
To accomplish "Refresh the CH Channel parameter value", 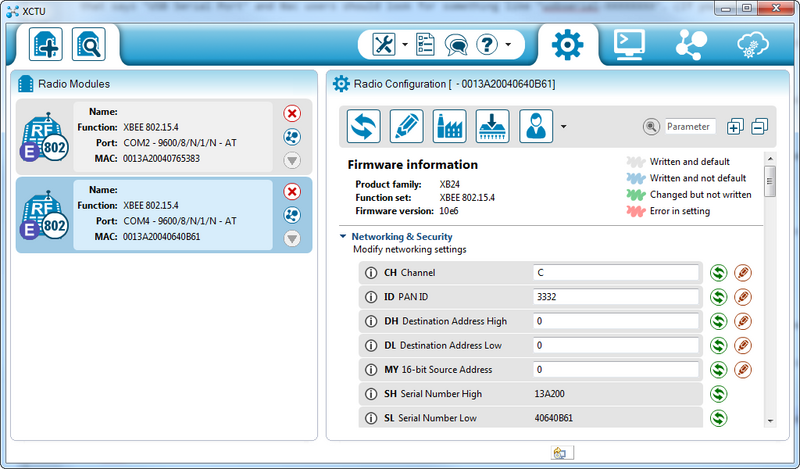I will pyautogui.click(x=718, y=272).
